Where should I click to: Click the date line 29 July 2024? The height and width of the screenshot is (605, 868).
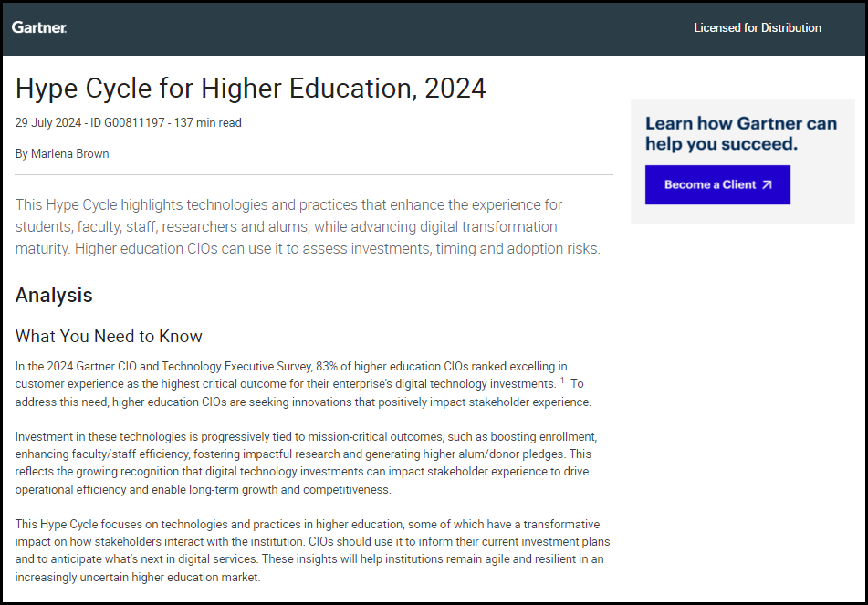tap(48, 123)
